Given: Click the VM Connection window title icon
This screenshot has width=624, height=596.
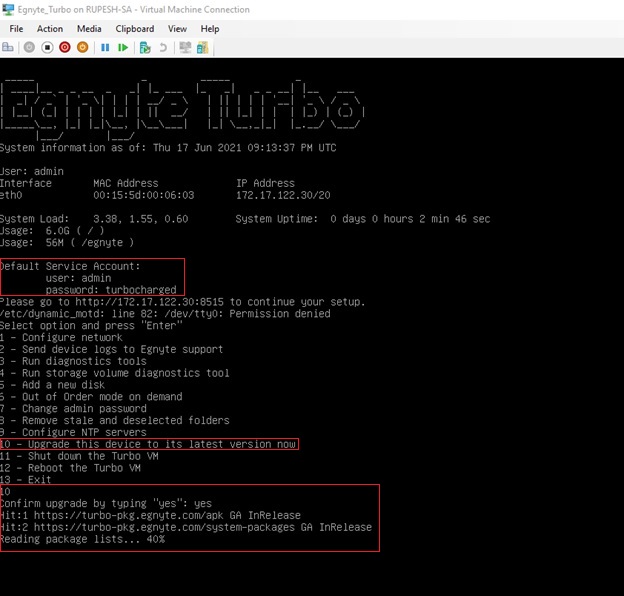Looking at the screenshot, I should pos(8,9).
